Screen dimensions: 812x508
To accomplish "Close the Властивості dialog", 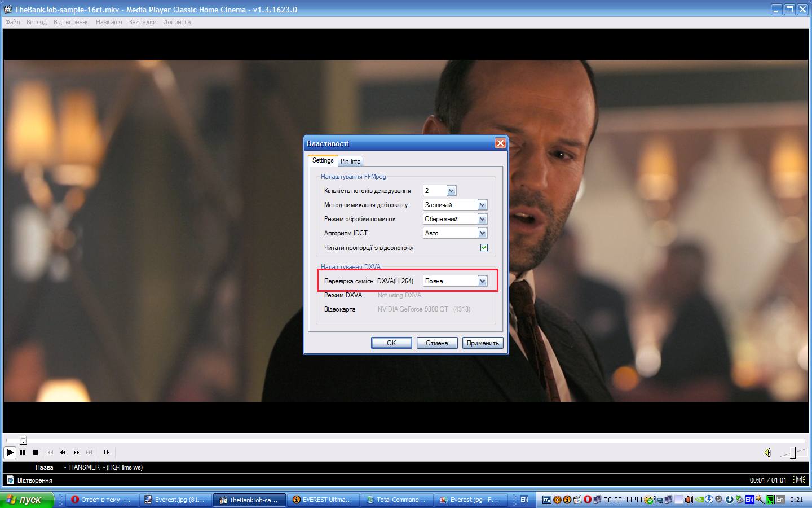I will [x=500, y=143].
